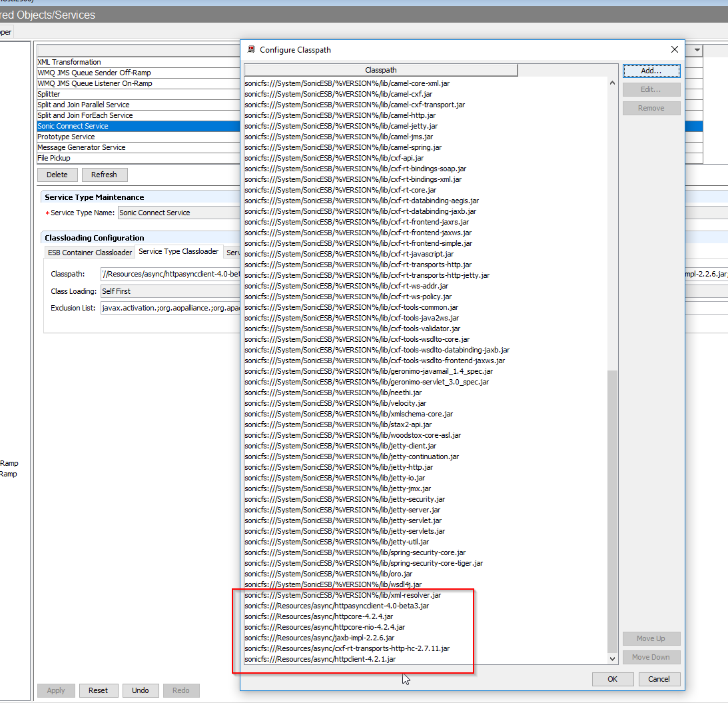Select the wsdl4j.jar classpath entry

333,585
